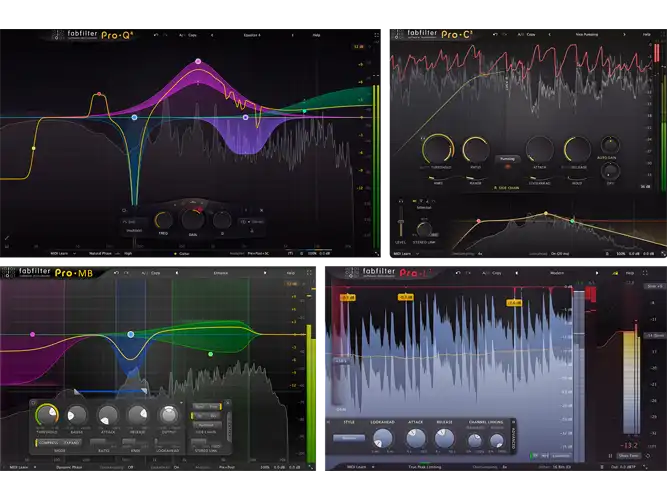Viewport: 667px width, 500px height.
Task: Toggle the band power button in Pro-MB
Action: click(34, 403)
